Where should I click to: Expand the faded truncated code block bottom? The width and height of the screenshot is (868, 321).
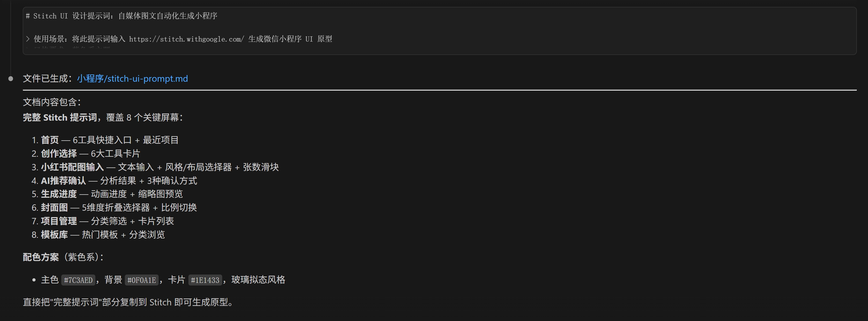[x=439, y=49]
